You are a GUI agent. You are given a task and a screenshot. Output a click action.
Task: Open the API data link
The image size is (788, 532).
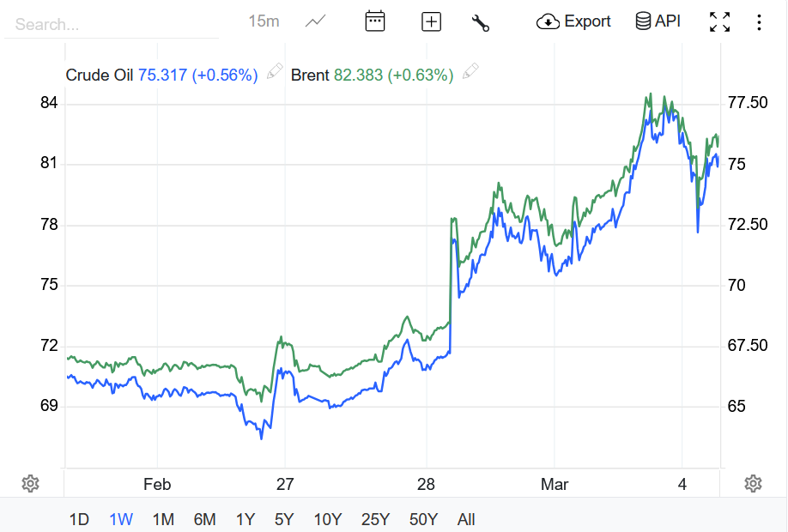point(658,21)
